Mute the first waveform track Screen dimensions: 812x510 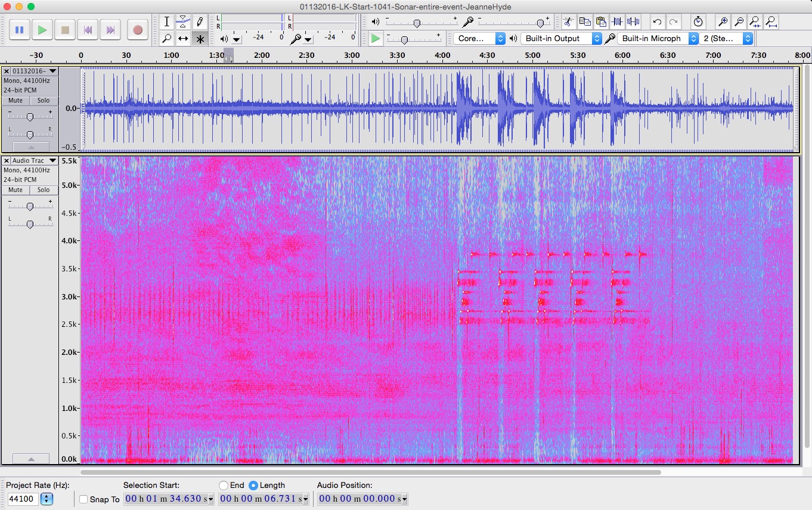tap(16, 100)
